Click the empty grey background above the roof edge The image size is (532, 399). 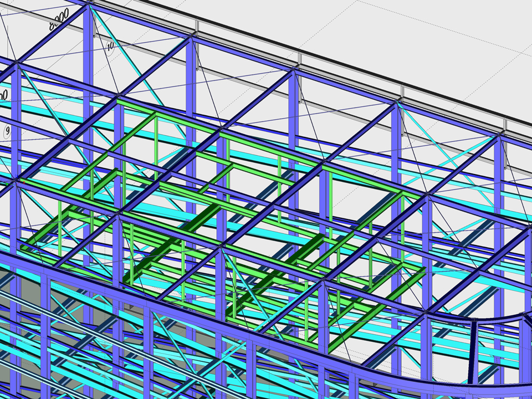click(388, 28)
